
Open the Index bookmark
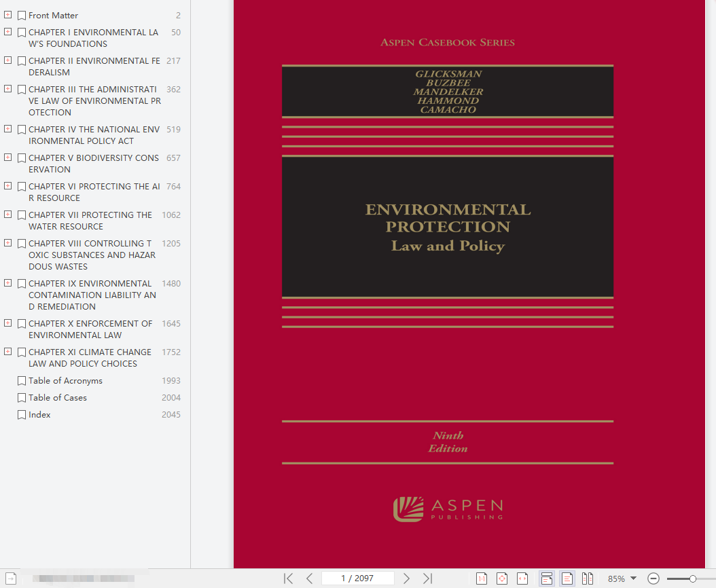39,415
